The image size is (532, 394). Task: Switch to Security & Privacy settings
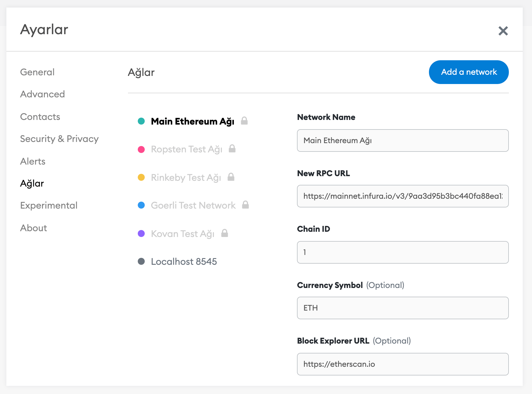[x=59, y=139]
